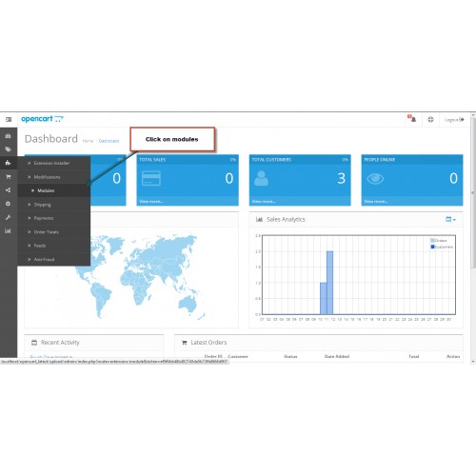Open the dashboard gauge sidebar icon
476x476 pixels.
(8, 136)
